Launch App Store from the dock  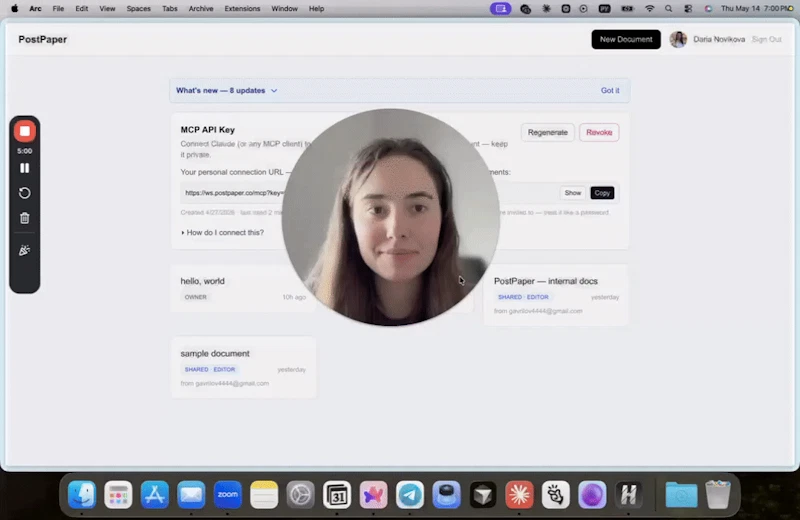[x=155, y=494]
